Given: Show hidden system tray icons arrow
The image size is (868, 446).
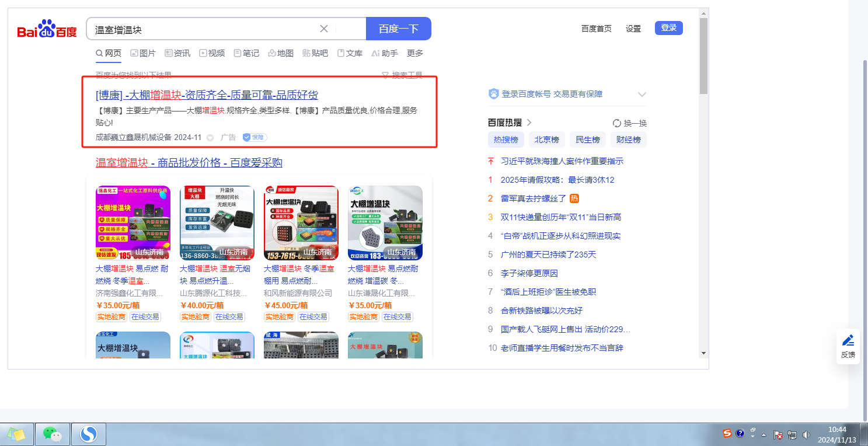Looking at the screenshot, I should click(x=764, y=434).
